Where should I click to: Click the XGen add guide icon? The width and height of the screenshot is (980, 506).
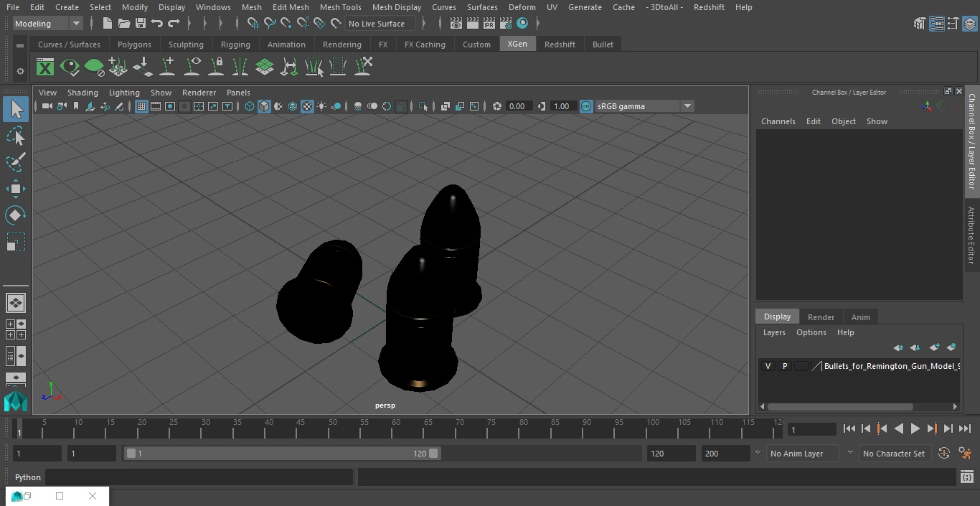point(167,67)
